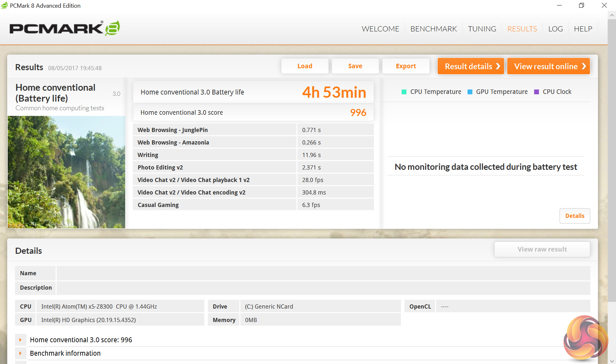Open the Log tab
This screenshot has height=364, width=616.
pos(555,29)
